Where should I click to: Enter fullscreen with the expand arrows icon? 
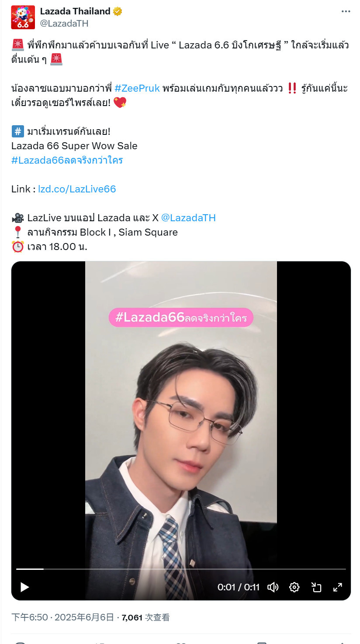coord(337,587)
